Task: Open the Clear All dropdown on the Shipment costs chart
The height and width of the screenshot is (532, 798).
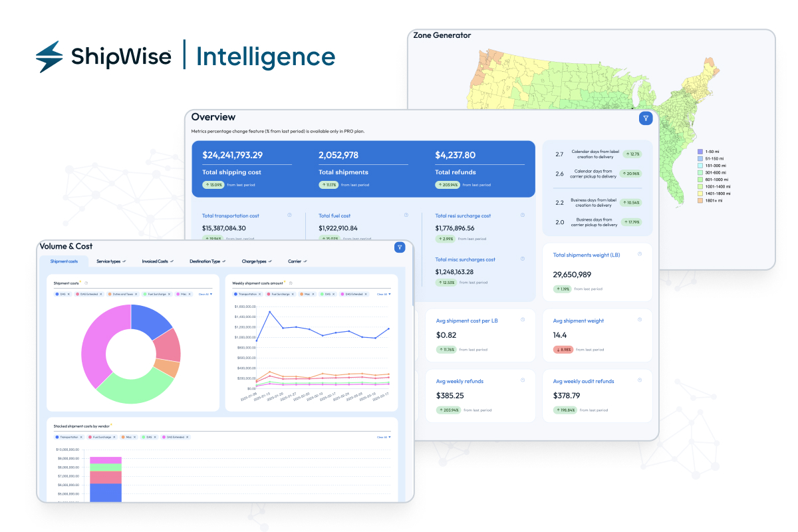Action: click(x=205, y=293)
